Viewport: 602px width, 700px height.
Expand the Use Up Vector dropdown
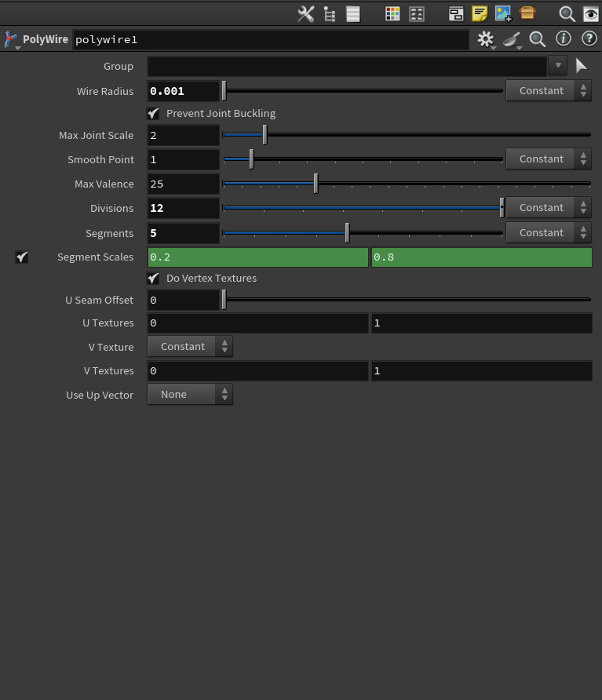point(190,395)
